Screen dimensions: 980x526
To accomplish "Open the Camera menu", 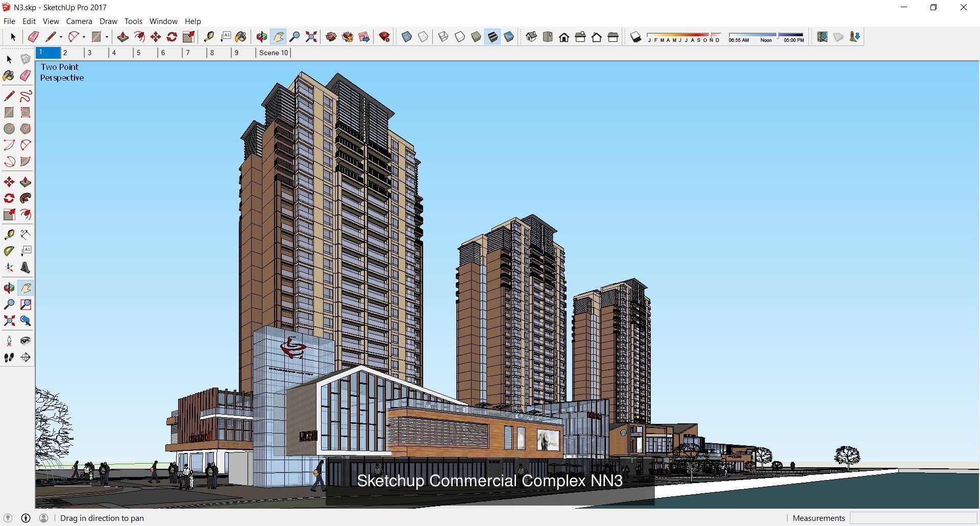I will coord(79,21).
